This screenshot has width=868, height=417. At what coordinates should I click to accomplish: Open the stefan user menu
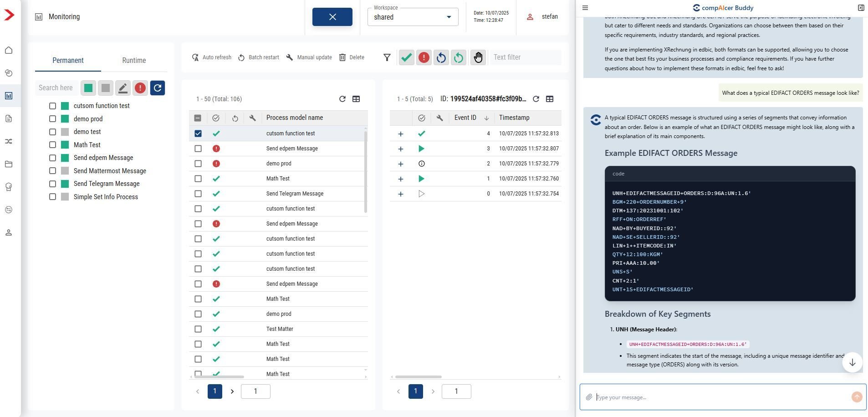point(542,17)
